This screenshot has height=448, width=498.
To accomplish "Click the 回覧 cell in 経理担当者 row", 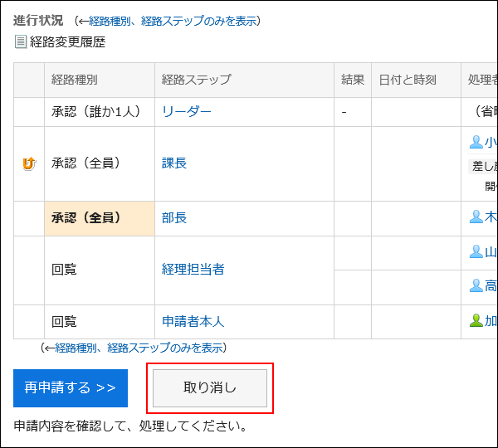I will point(100,270).
